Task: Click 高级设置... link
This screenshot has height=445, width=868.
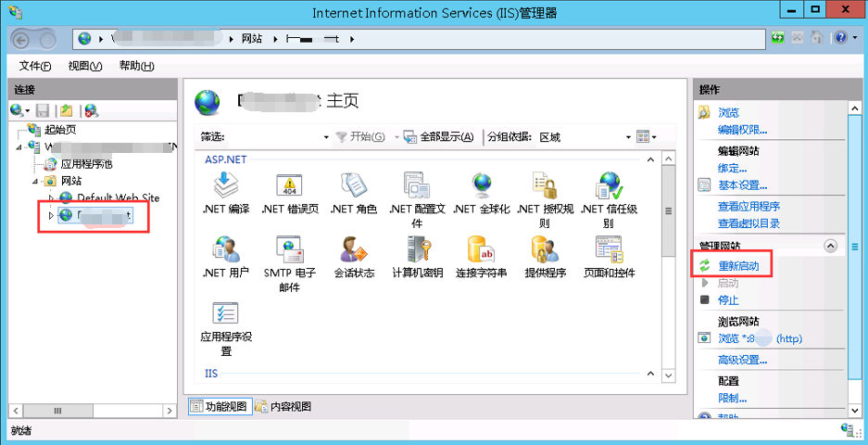Action: 742,361
